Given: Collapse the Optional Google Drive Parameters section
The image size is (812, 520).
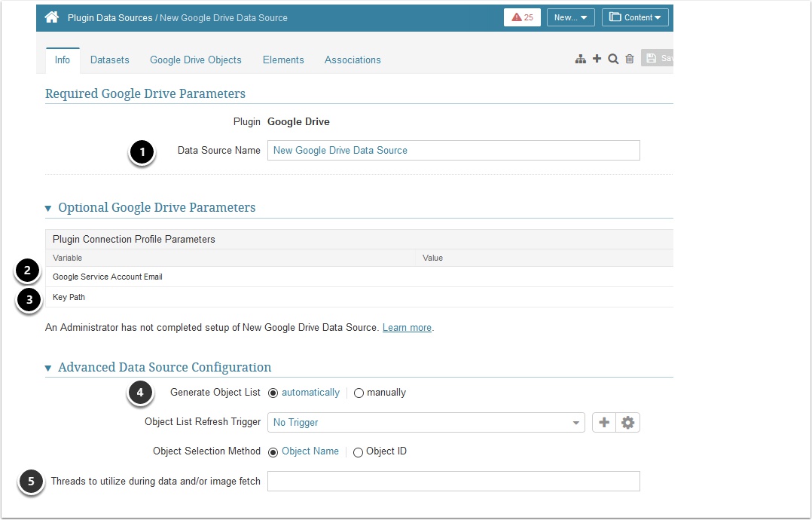Looking at the screenshot, I should pyautogui.click(x=49, y=208).
